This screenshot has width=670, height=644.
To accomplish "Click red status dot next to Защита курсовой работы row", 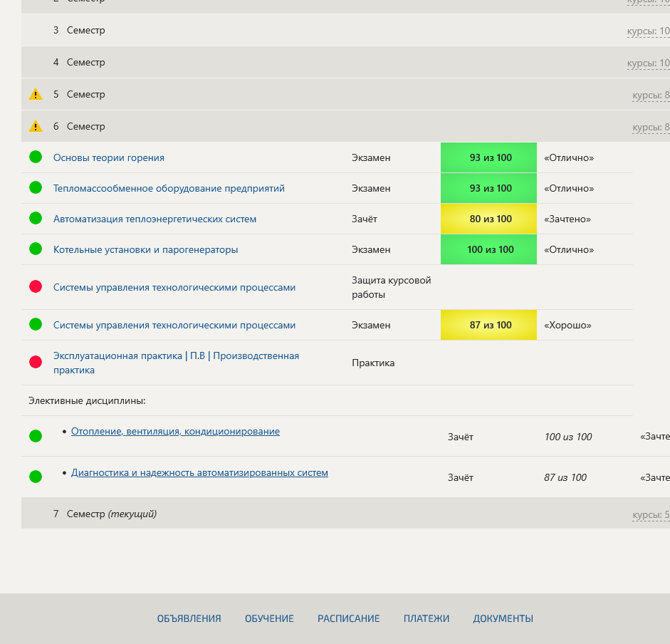I will click(x=36, y=287).
